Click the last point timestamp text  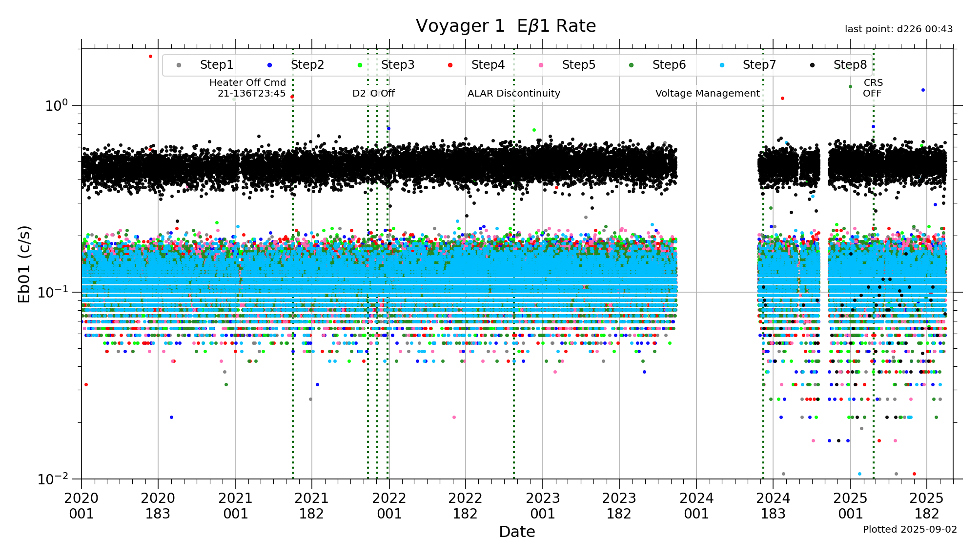click(x=898, y=29)
